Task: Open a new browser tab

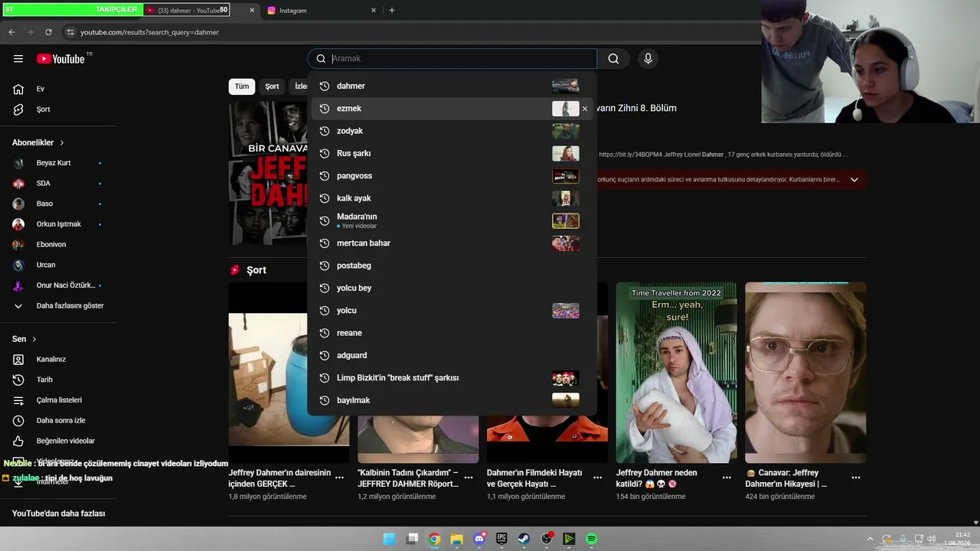Action: (x=392, y=11)
